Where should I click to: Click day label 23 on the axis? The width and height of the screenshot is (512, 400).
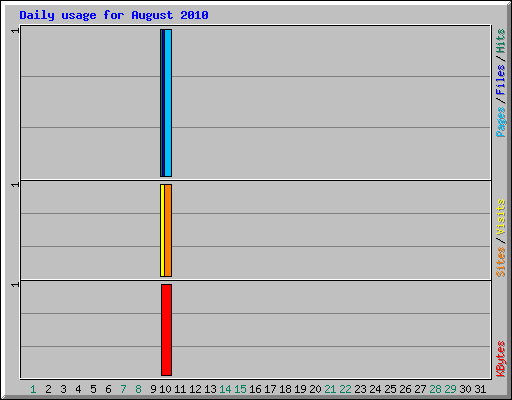[360, 389]
